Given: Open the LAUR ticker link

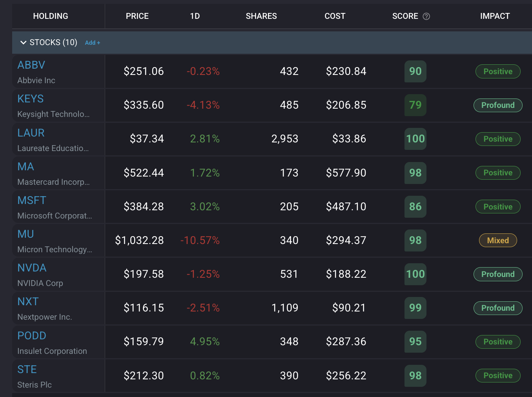Looking at the screenshot, I should [x=31, y=133].
